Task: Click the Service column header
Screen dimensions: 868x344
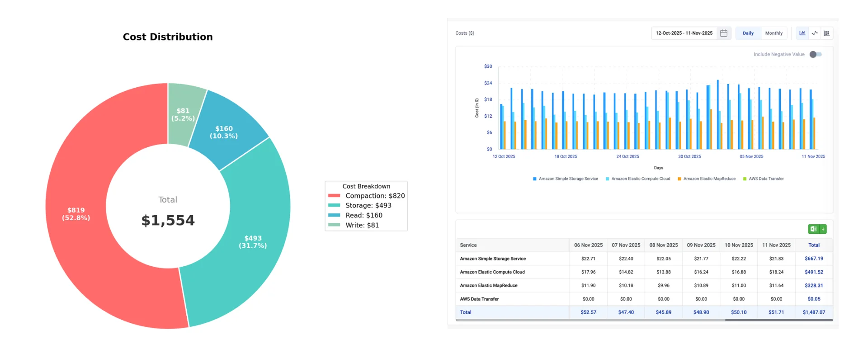Action: [468, 245]
